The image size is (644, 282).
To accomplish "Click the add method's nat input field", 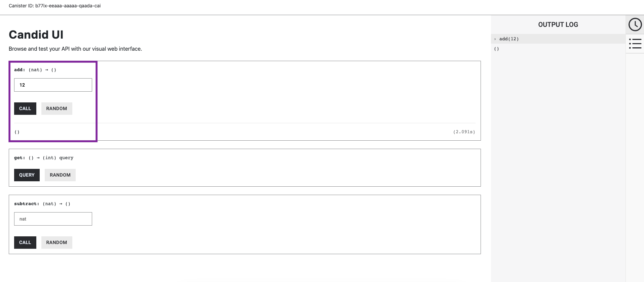I will coord(53,85).
